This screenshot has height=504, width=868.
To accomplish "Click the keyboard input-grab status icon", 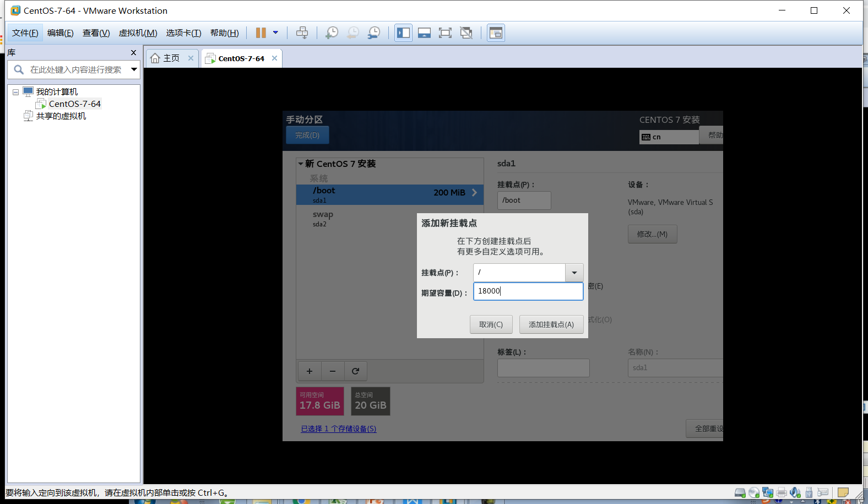I will coord(823,492).
